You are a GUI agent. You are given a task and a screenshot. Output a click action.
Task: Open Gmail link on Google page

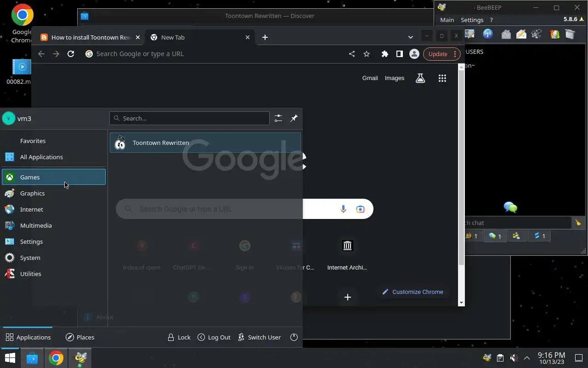tap(370, 78)
